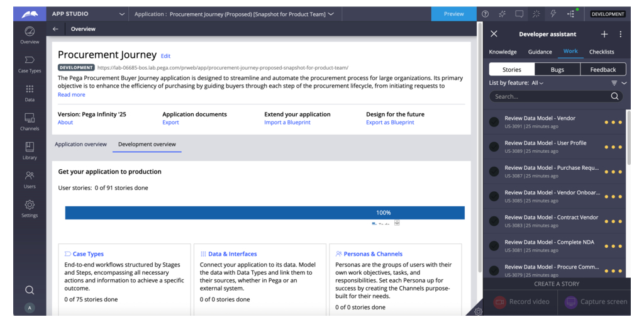
Task: Go to Channels in the sidebar
Action: coord(30,122)
